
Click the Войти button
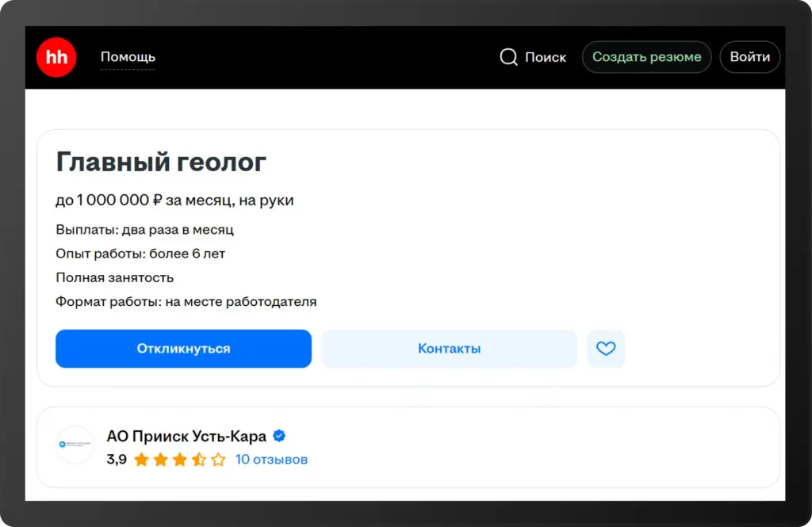tap(749, 57)
